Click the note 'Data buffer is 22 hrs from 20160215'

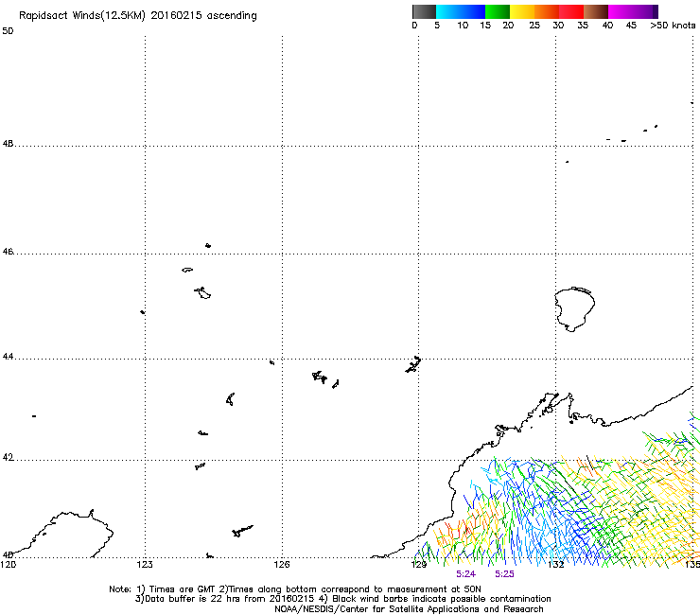pos(226,599)
